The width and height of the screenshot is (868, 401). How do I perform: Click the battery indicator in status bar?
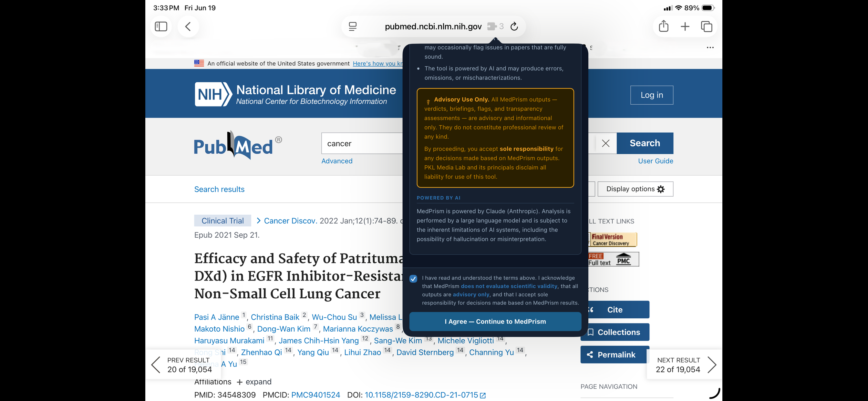pos(708,8)
